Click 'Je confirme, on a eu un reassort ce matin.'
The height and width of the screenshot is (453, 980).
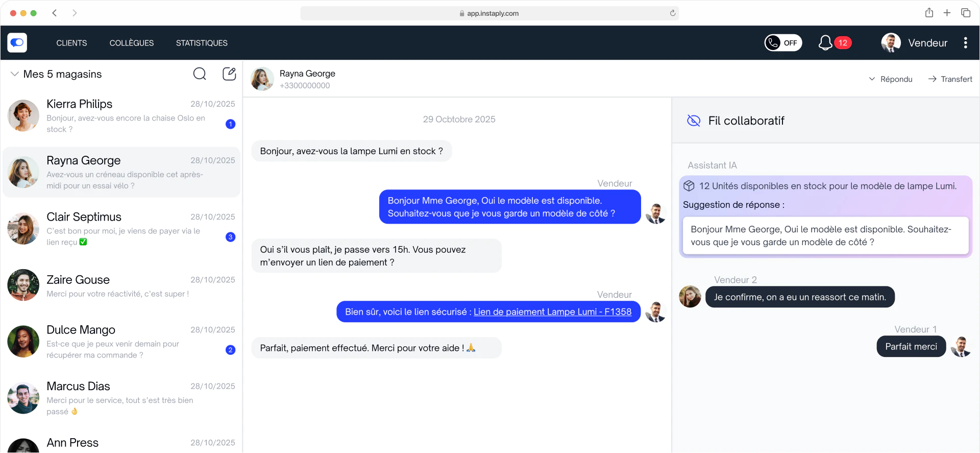[x=800, y=297]
